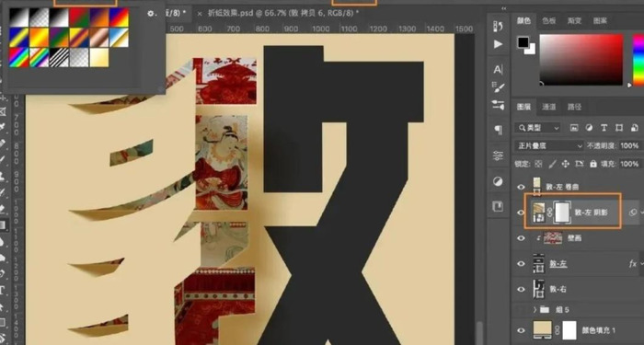Open gradient picker gear settings menu
Screen dimensions: 644x345
[x=151, y=14]
